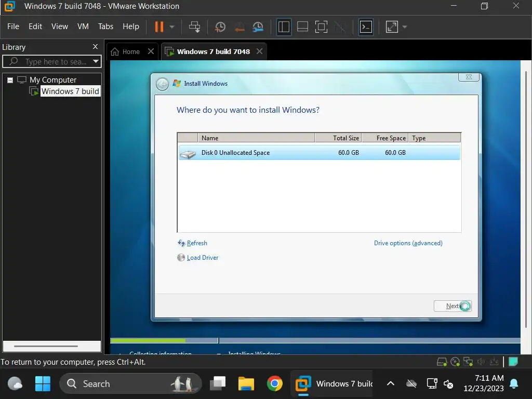Screen dimensions: 532x399
Task: Close the Windows 7 build 7048 tab
Action: click(260, 51)
